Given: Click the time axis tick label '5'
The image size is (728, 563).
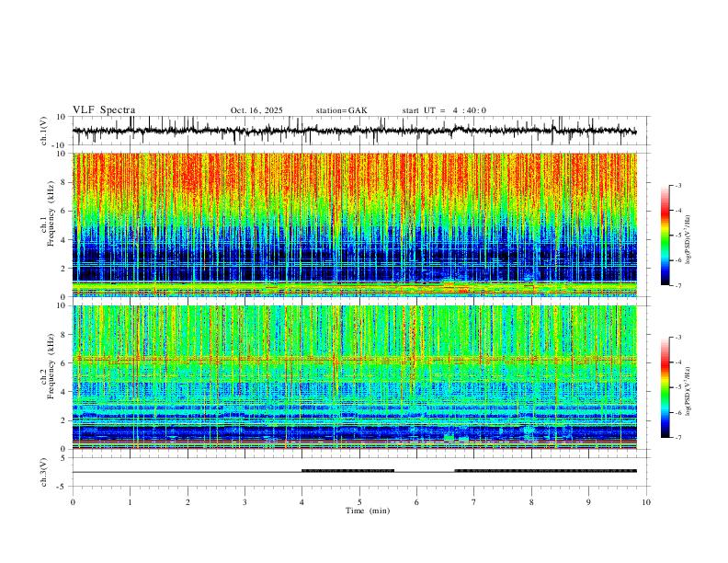Looking at the screenshot, I should 359,502.
